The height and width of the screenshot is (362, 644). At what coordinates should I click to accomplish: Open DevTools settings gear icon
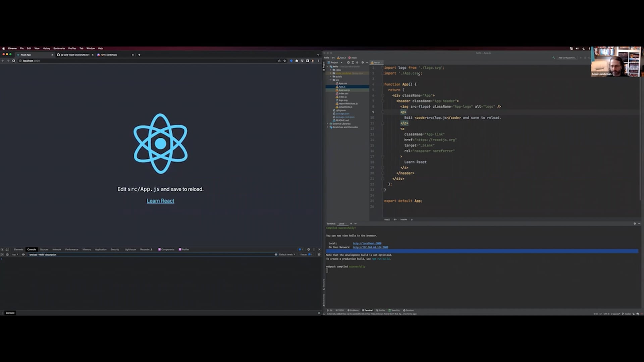point(309,249)
